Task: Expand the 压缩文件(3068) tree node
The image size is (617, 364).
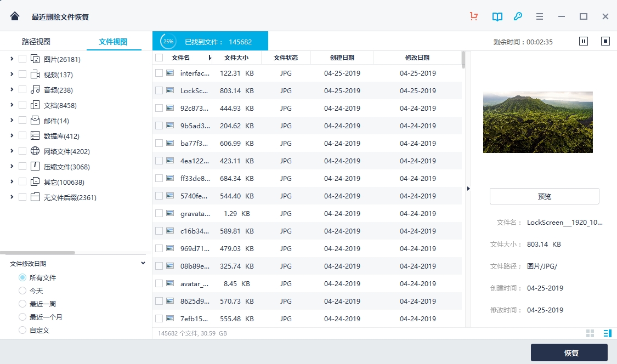Action: (x=12, y=166)
